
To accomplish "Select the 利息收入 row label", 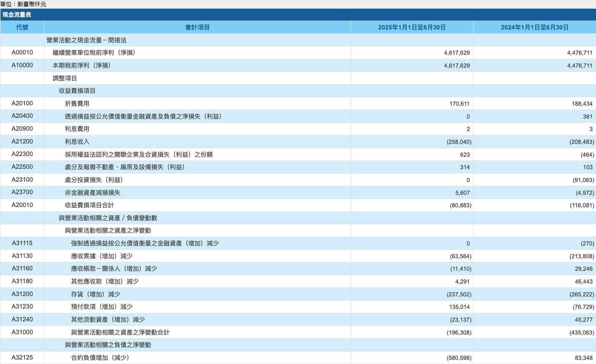I will click(77, 141).
